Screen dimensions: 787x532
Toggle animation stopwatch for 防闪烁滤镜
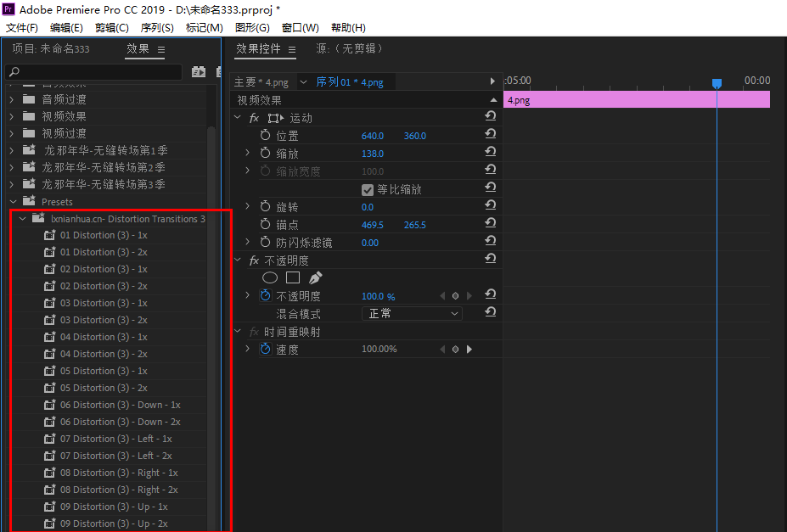[266, 242]
